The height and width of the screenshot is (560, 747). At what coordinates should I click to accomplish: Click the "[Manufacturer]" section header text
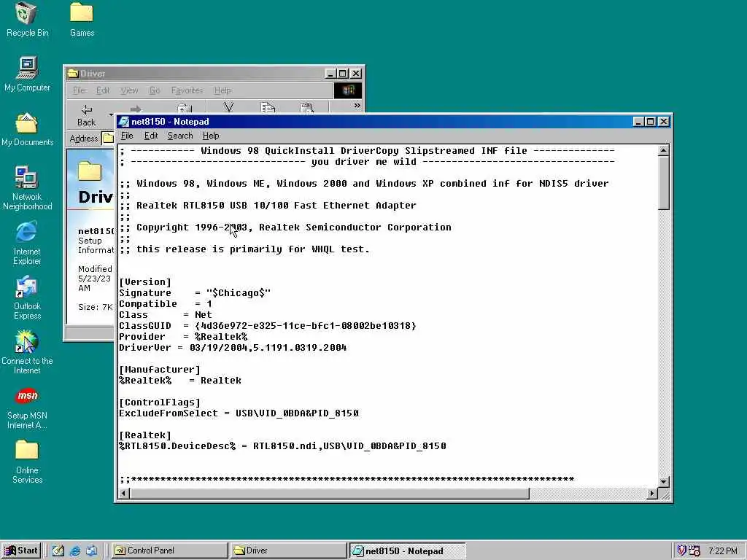tap(160, 370)
